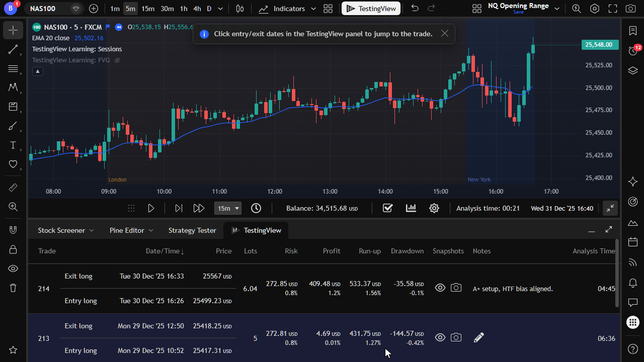The image size is (644, 362).
Task: Open the go-to-date clock in replay bar
Action: pyautogui.click(x=256, y=208)
